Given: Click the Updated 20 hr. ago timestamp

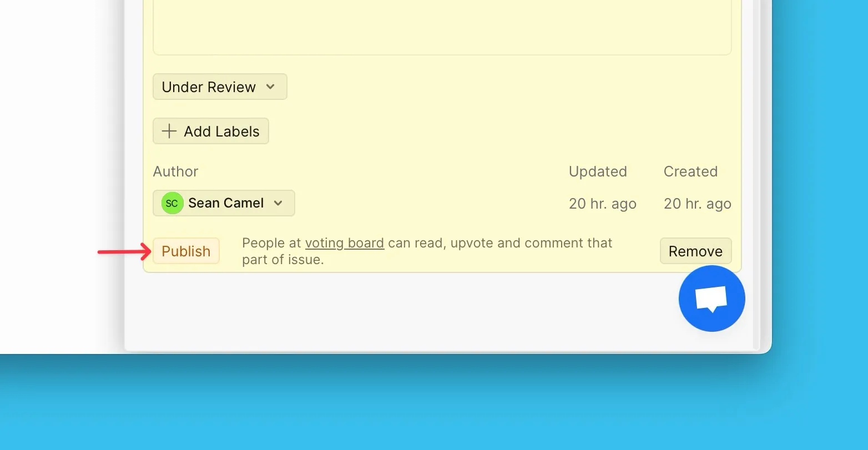Looking at the screenshot, I should [602, 204].
